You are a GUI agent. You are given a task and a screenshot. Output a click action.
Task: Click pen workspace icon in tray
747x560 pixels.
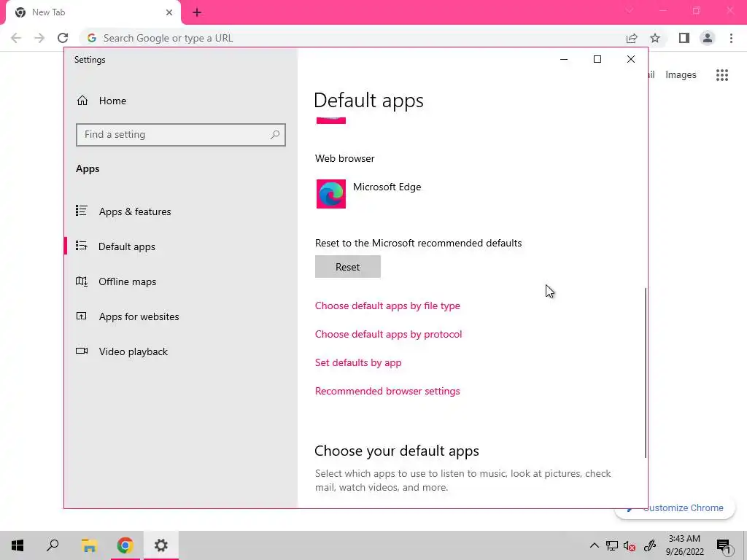click(650, 545)
